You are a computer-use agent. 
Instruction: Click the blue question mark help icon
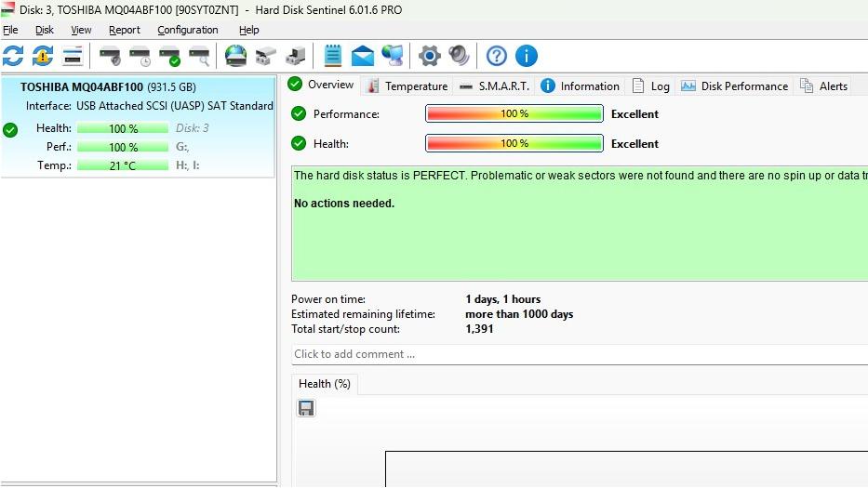coord(497,56)
